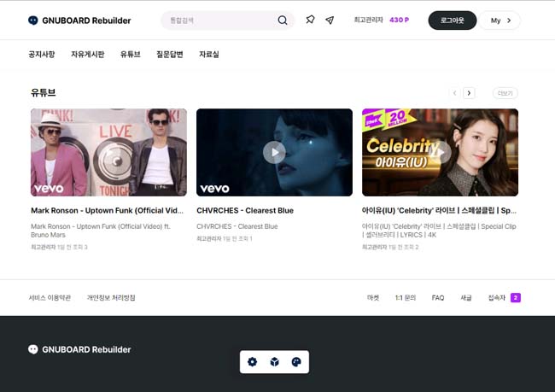Image resolution: width=555 pixels, height=392 pixels.
Task: Open the color palette theme icon
Action: click(x=296, y=362)
